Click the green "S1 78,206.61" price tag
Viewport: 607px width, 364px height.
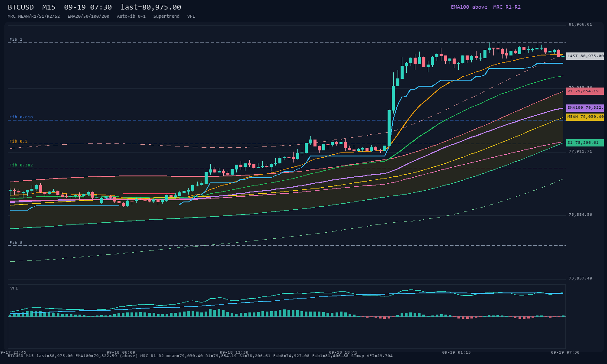(585, 143)
